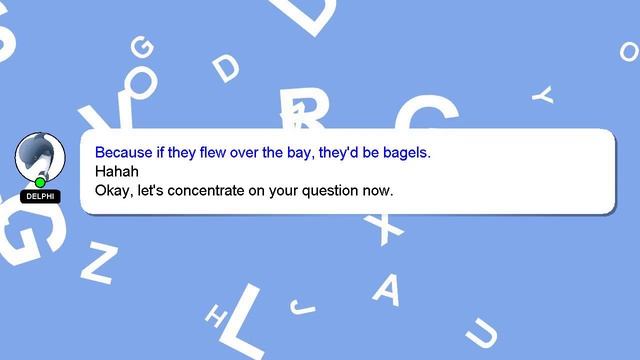Tap the large floating letter C
The height and width of the screenshot is (360, 640).
point(427,111)
